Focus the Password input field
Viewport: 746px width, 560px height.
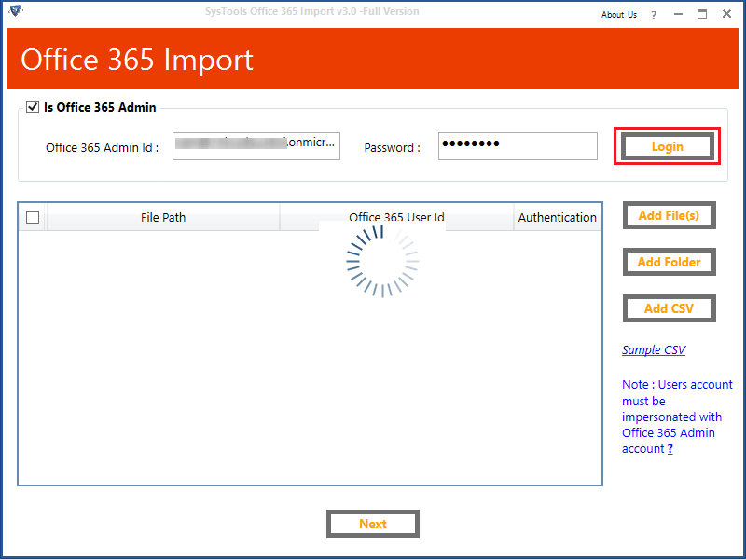(518, 146)
